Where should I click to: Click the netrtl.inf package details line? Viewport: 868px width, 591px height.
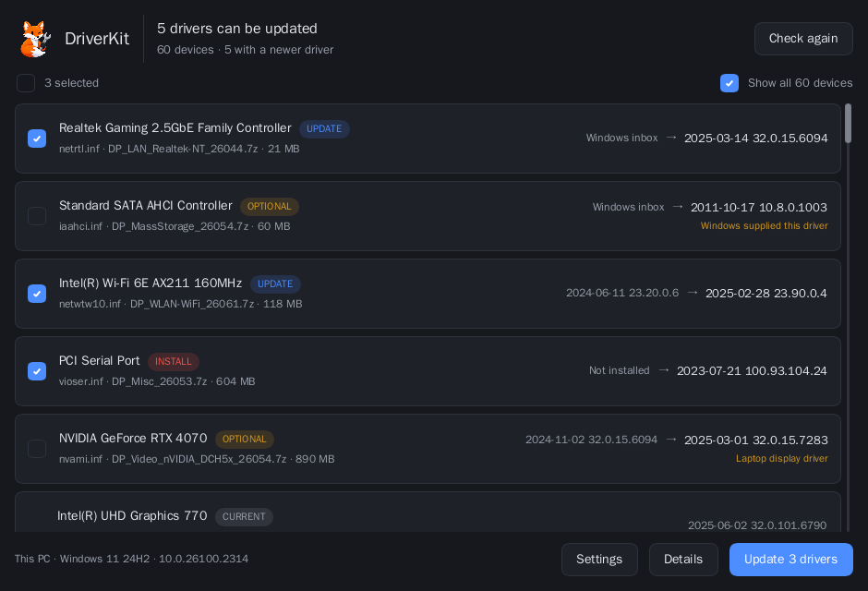coord(179,149)
